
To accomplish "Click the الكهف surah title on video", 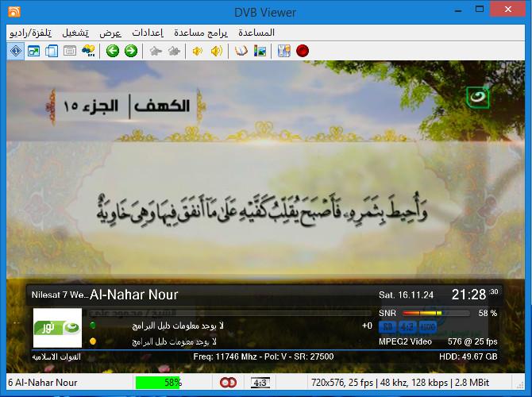I will (x=162, y=106).
